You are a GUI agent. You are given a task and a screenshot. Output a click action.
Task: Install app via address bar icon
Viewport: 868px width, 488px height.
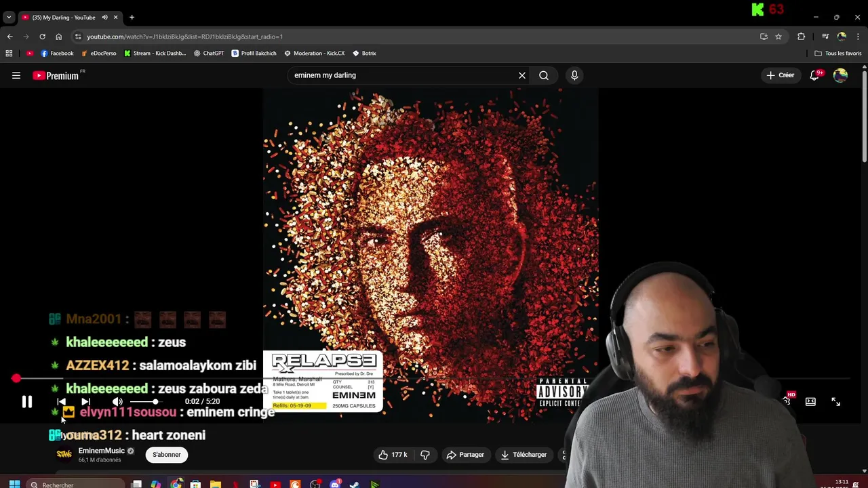click(764, 37)
